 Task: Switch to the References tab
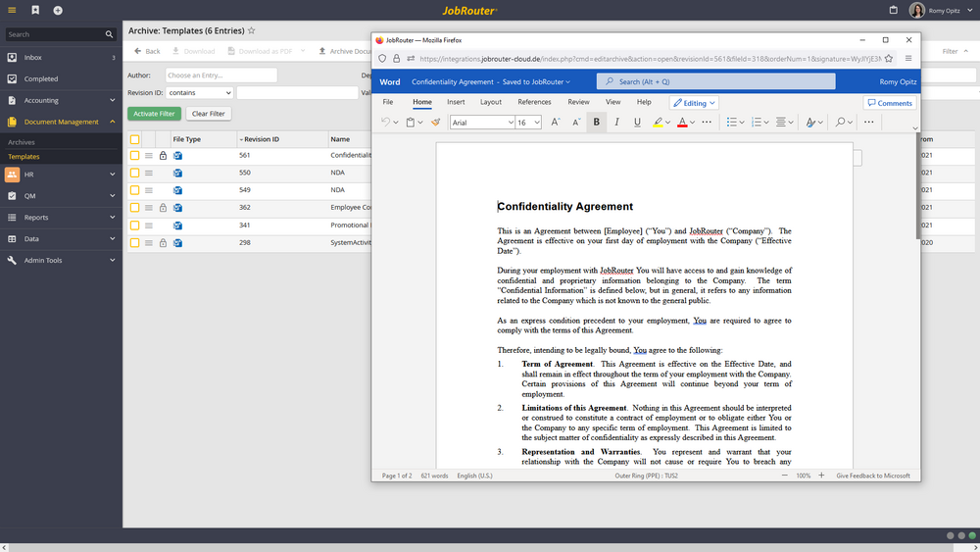click(x=534, y=102)
